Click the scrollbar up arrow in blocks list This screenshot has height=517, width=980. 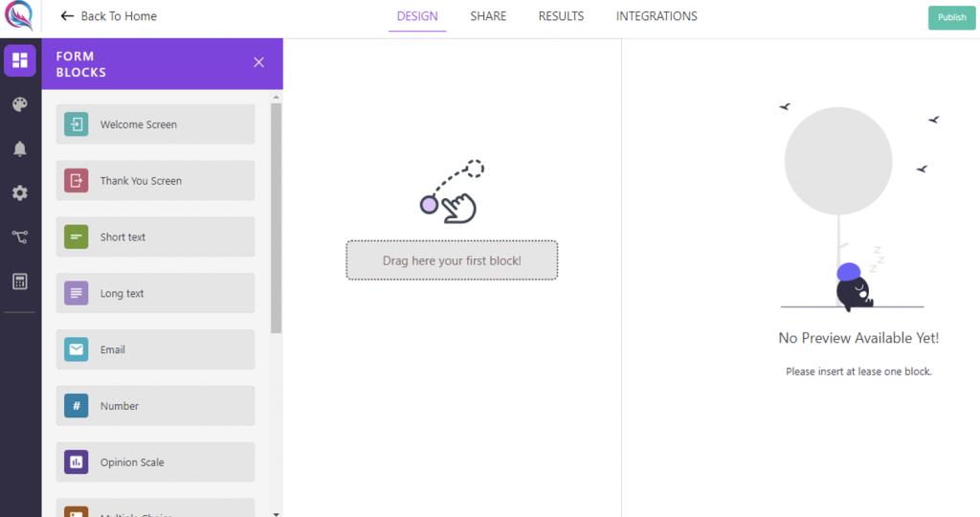coord(277,97)
